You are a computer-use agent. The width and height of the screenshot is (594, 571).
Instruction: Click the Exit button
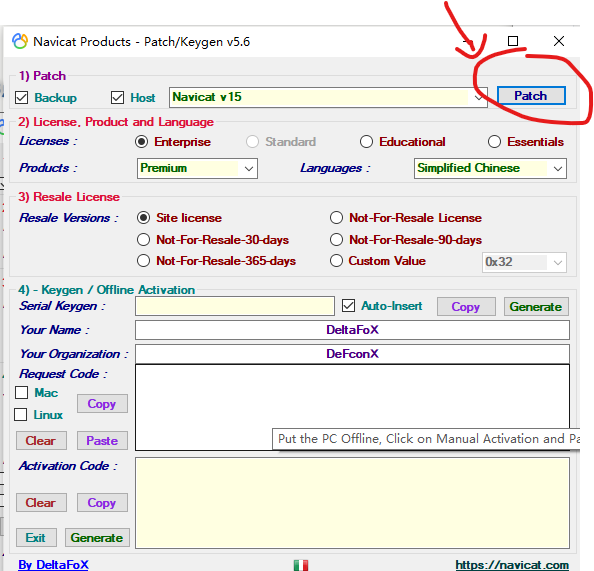(36, 537)
